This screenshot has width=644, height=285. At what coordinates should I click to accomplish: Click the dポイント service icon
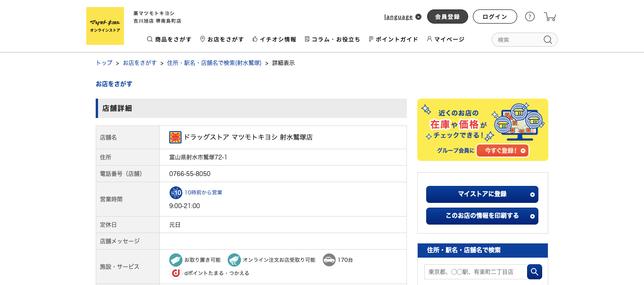tap(175, 273)
